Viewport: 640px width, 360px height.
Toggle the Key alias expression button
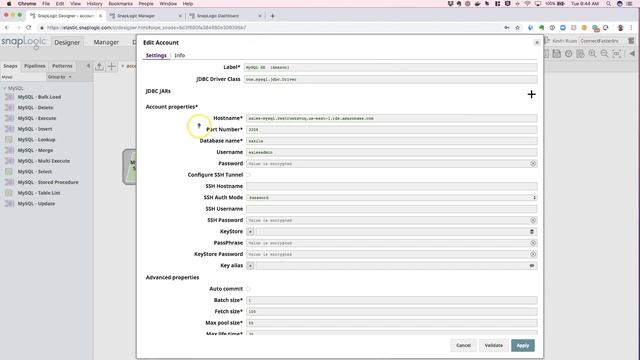coord(250,266)
